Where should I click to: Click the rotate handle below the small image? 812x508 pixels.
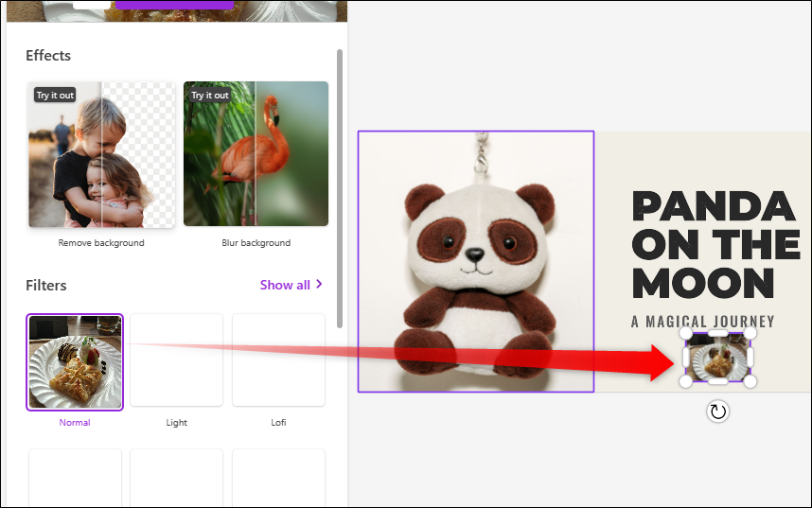[717, 412]
